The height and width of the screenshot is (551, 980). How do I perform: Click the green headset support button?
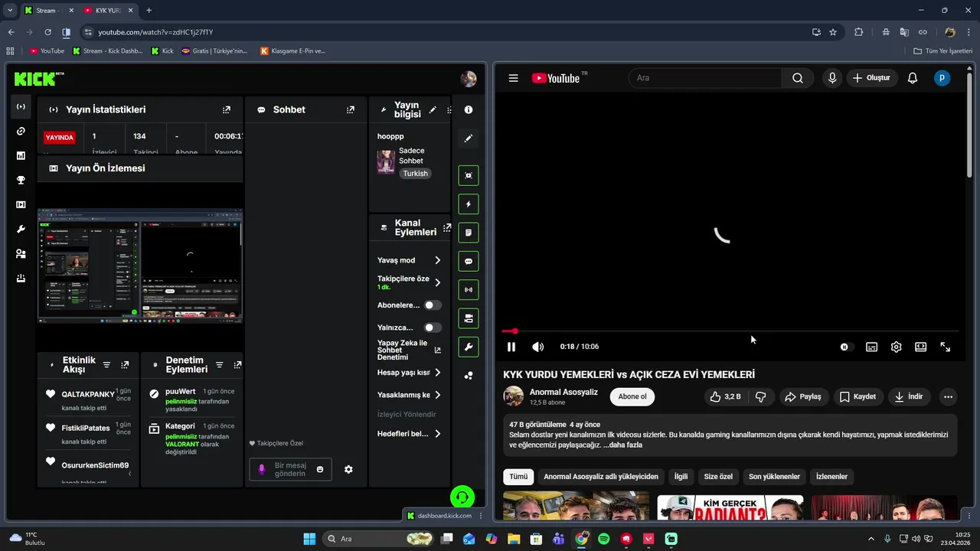tap(462, 497)
